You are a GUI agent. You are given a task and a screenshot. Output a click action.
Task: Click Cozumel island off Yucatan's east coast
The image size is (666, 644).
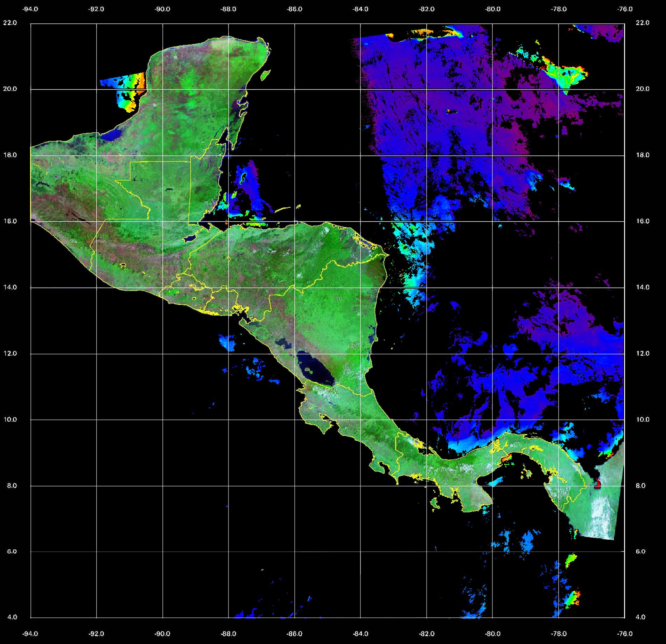266,75
